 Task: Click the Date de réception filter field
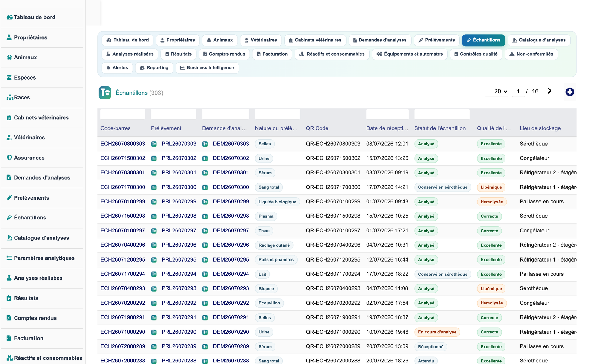point(387,114)
